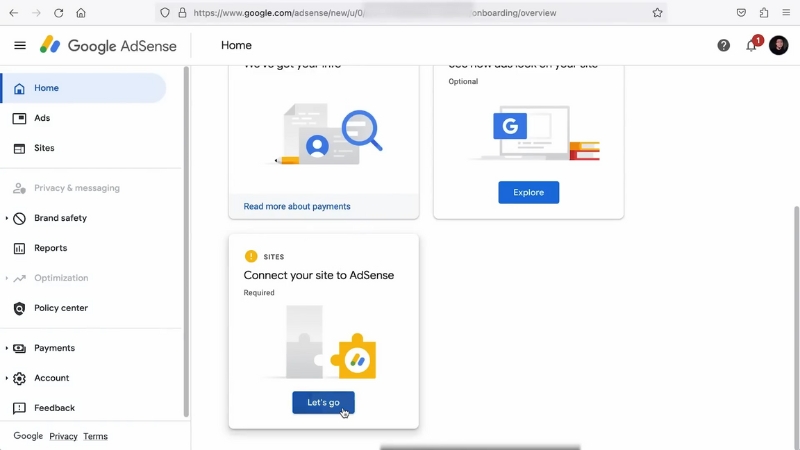Screen dimensions: 800x450
Task: Click the yellow warning icon beside SITES
Action: coord(251,256)
